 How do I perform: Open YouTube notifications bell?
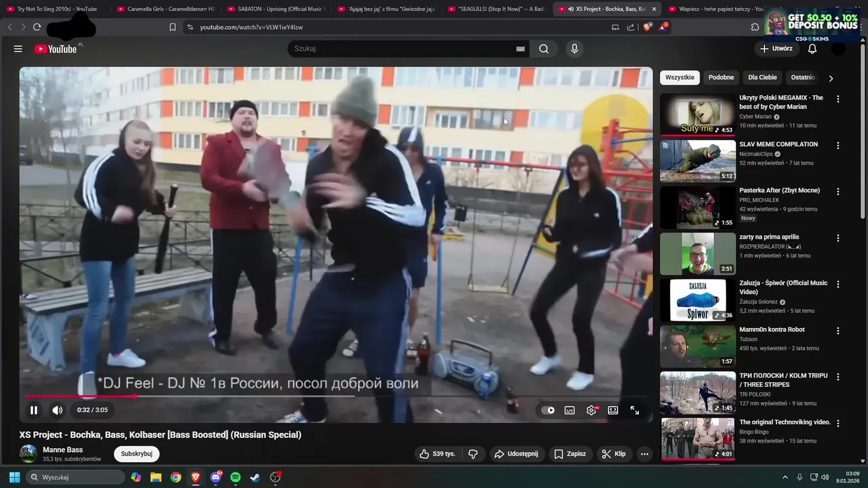coord(812,49)
